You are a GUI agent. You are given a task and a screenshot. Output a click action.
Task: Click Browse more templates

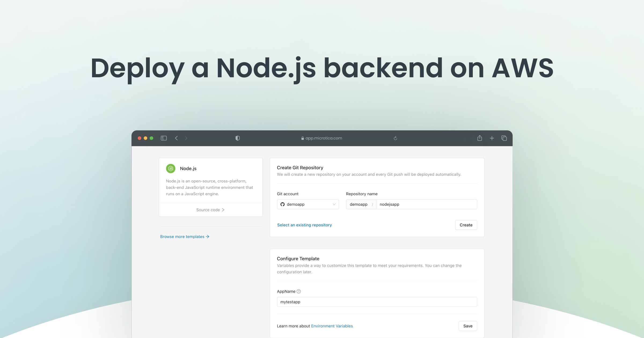pyautogui.click(x=184, y=236)
